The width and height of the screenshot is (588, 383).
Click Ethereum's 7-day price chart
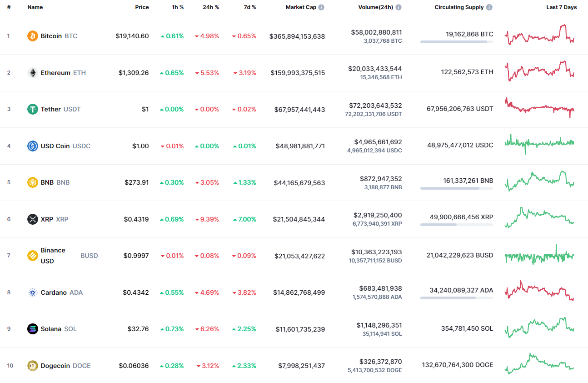pyautogui.click(x=539, y=71)
